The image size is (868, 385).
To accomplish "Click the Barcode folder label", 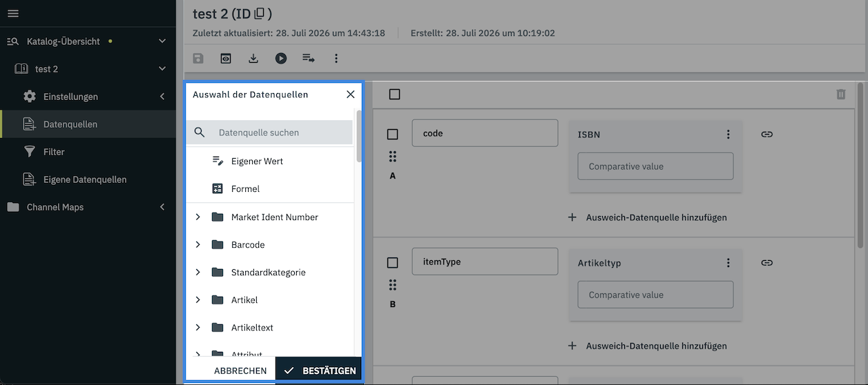I will (x=248, y=245).
